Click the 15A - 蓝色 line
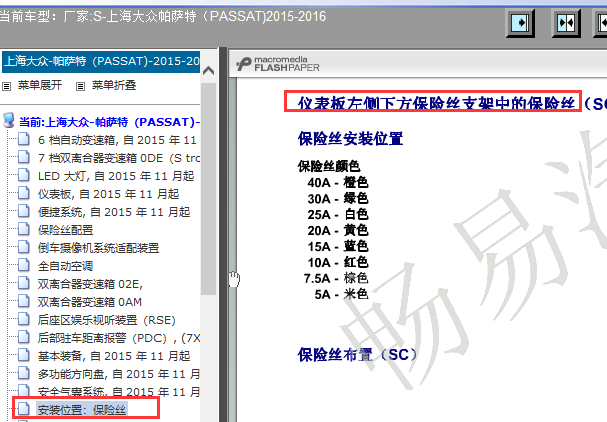The width and height of the screenshot is (607, 422). point(338,246)
